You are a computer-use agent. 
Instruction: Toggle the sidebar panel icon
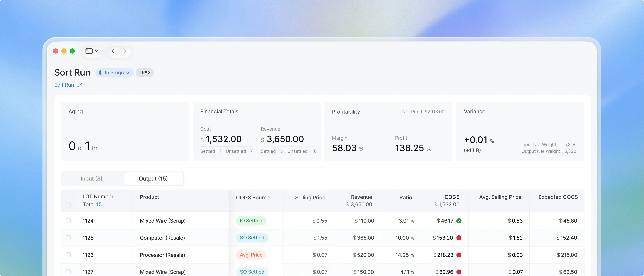coord(89,51)
